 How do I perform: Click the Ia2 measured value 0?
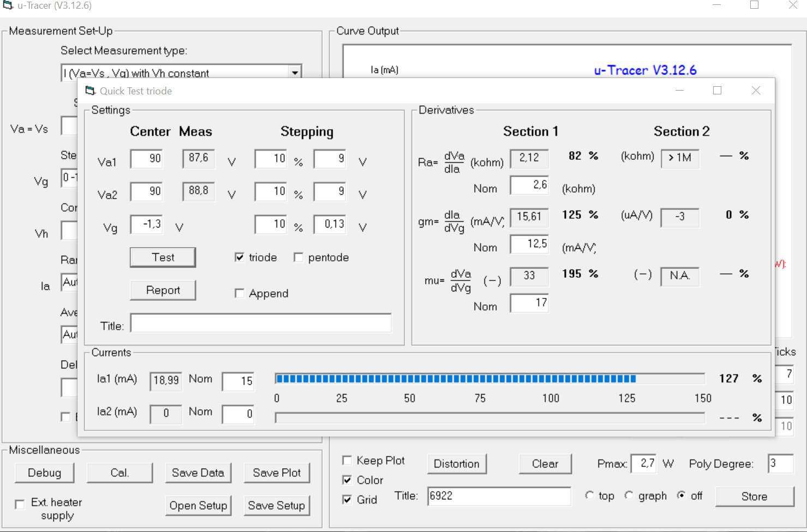coord(166,414)
